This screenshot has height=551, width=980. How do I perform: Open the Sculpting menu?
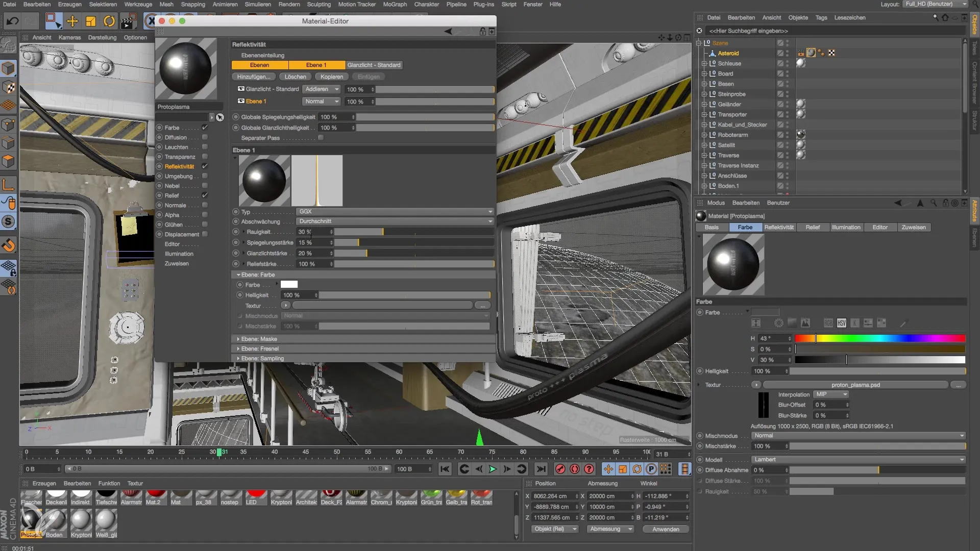pos(318,4)
